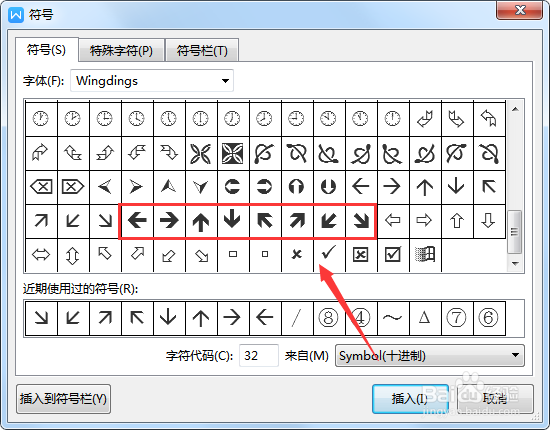This screenshot has width=550, height=430.
Task: Select the right-pointing arrowhead symbol
Action: pyautogui.click(x=137, y=187)
